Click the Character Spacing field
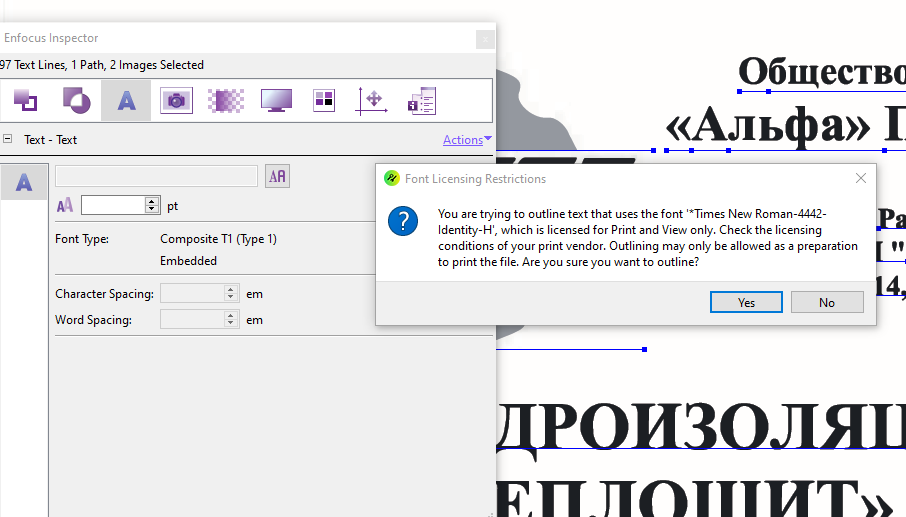The image size is (906, 517). point(192,293)
